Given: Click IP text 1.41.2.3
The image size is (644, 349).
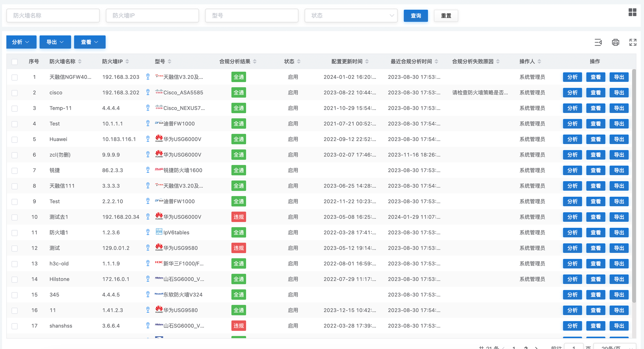Looking at the screenshot, I should [112, 310].
